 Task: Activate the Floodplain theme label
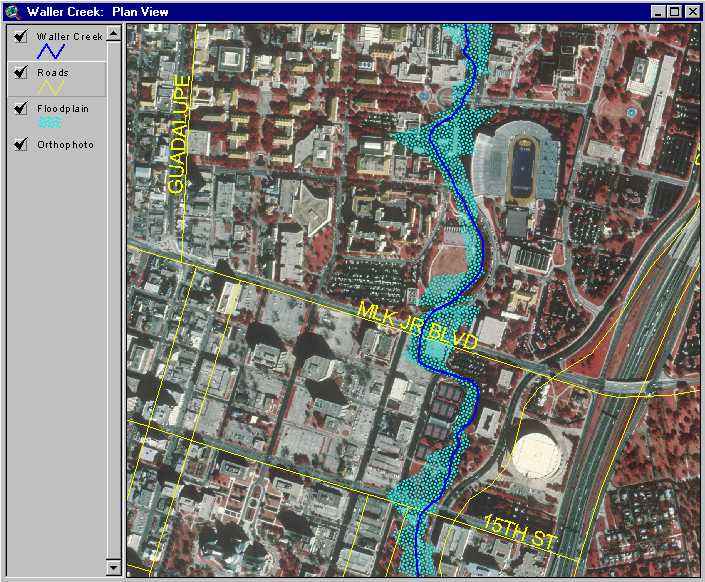63,109
